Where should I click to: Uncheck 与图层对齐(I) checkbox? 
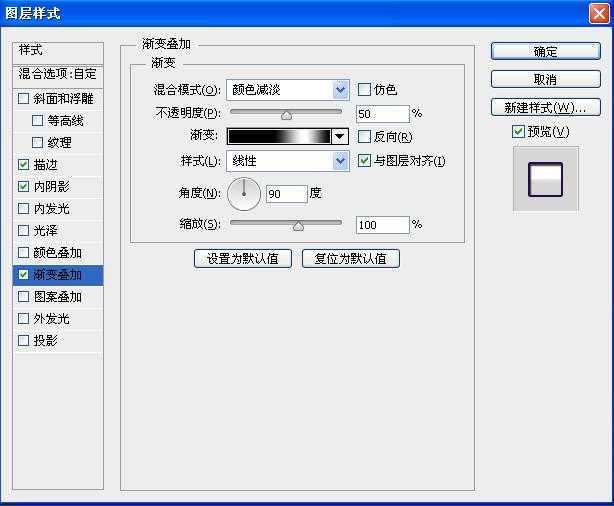pyautogui.click(x=364, y=161)
